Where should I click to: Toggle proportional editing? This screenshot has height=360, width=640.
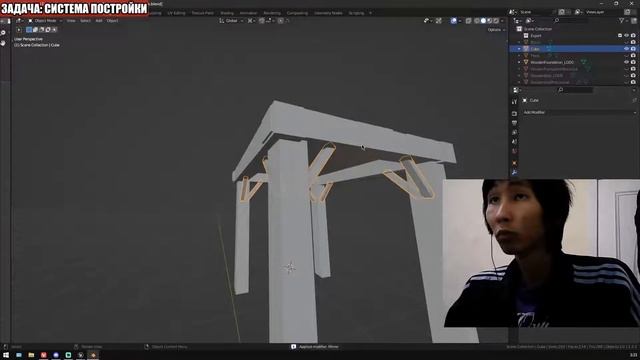pos(280,20)
